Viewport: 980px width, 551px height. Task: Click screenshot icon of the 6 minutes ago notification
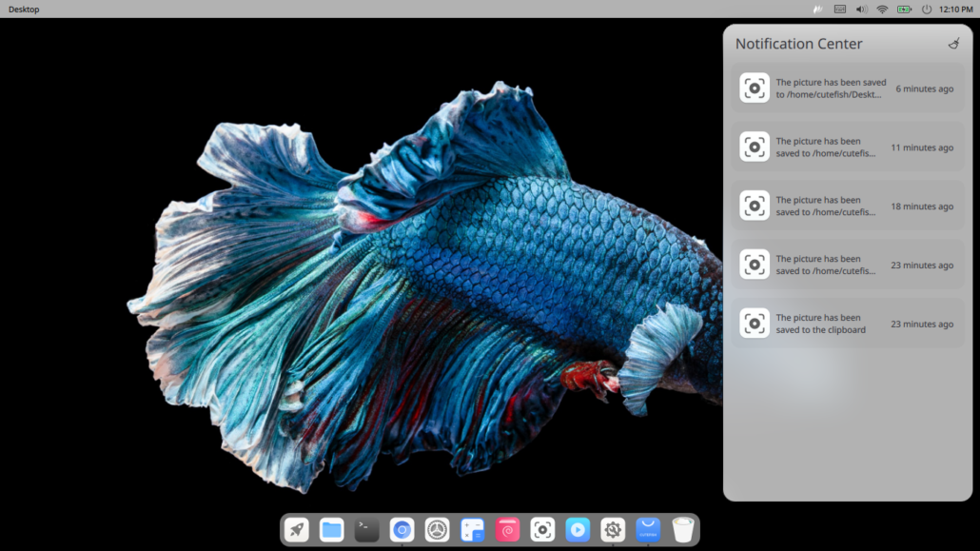(x=755, y=89)
